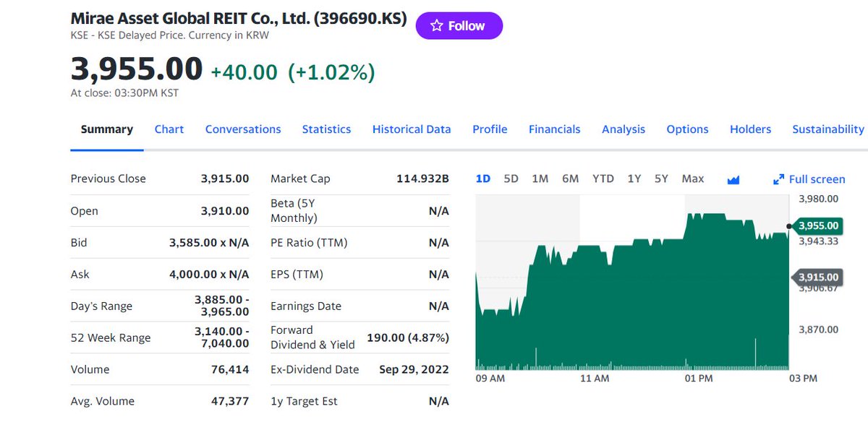Click the PE Ratio (TTM) label
868x443 pixels.
309,243
